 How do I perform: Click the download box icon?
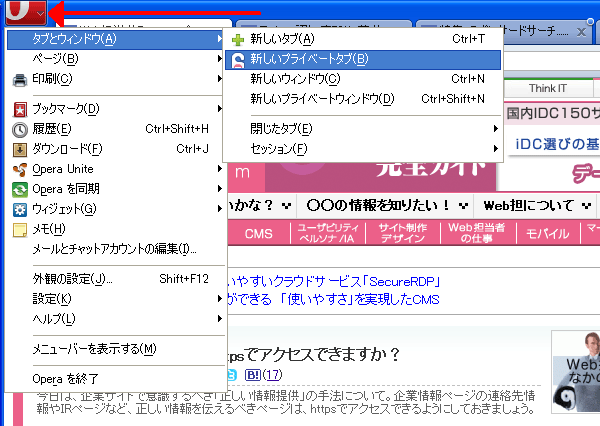coord(20,150)
